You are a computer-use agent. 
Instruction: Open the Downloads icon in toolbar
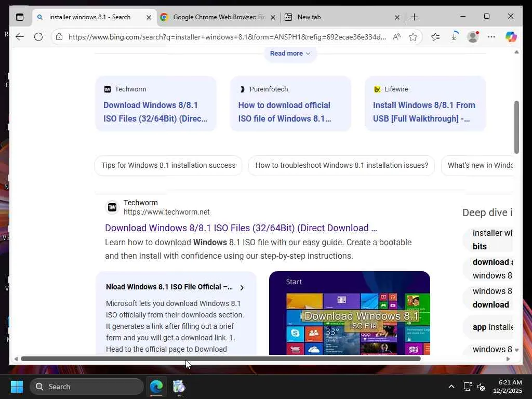click(454, 36)
